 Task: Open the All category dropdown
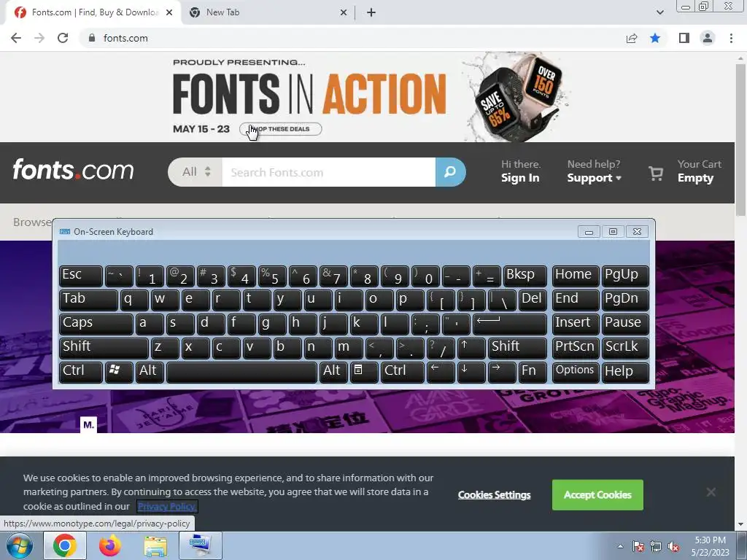tap(195, 172)
